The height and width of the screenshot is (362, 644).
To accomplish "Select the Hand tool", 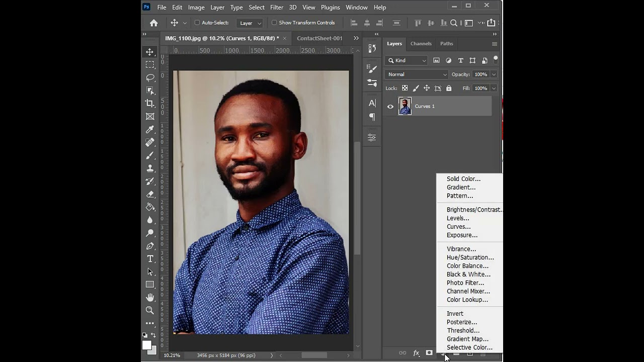I will coord(150,298).
